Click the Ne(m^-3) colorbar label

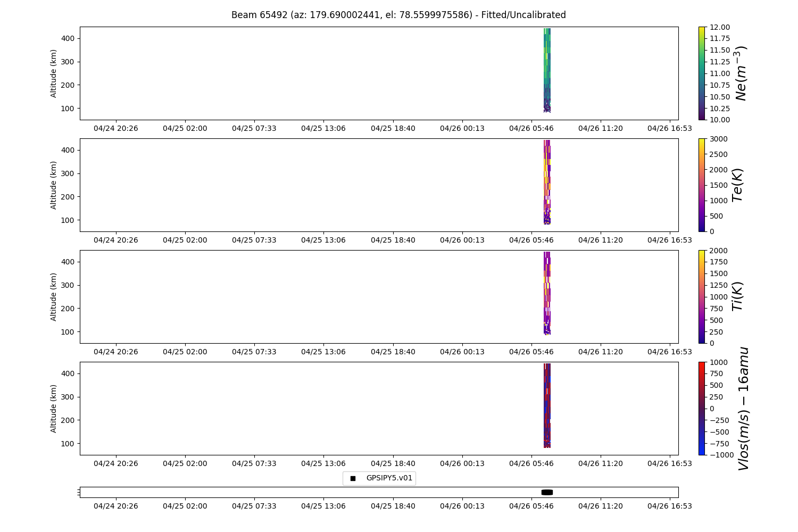[741, 73]
